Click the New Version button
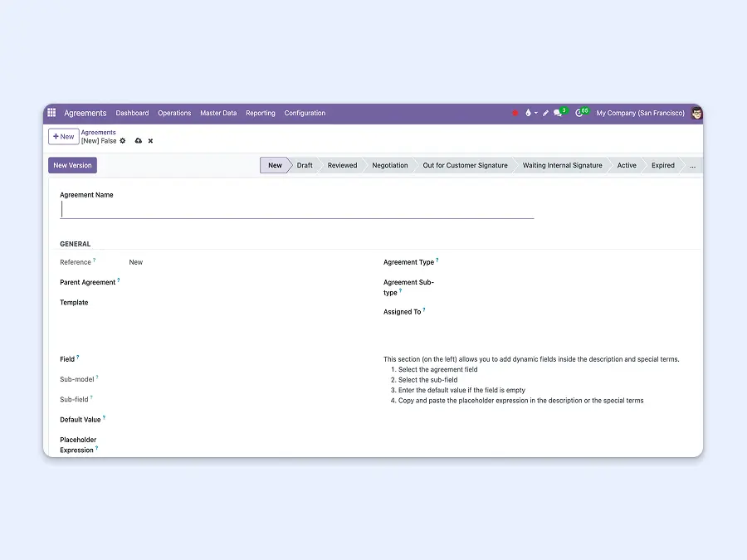This screenshot has width=747, height=560. pos(71,165)
